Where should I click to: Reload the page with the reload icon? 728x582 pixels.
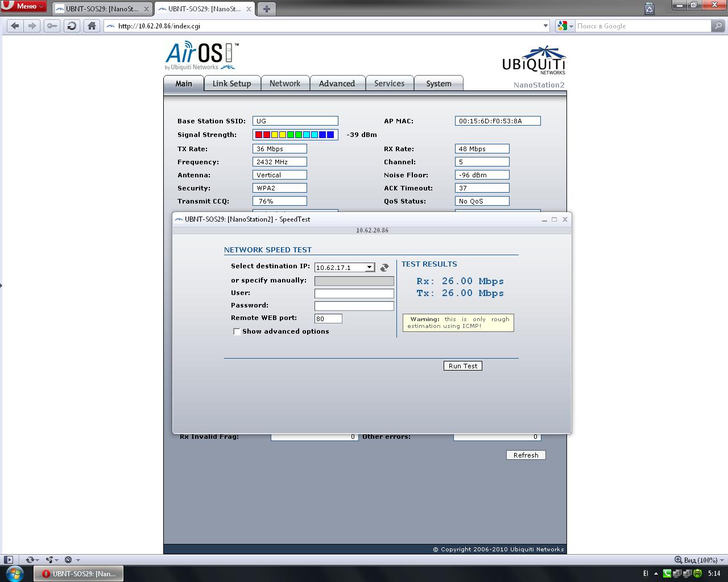72,26
